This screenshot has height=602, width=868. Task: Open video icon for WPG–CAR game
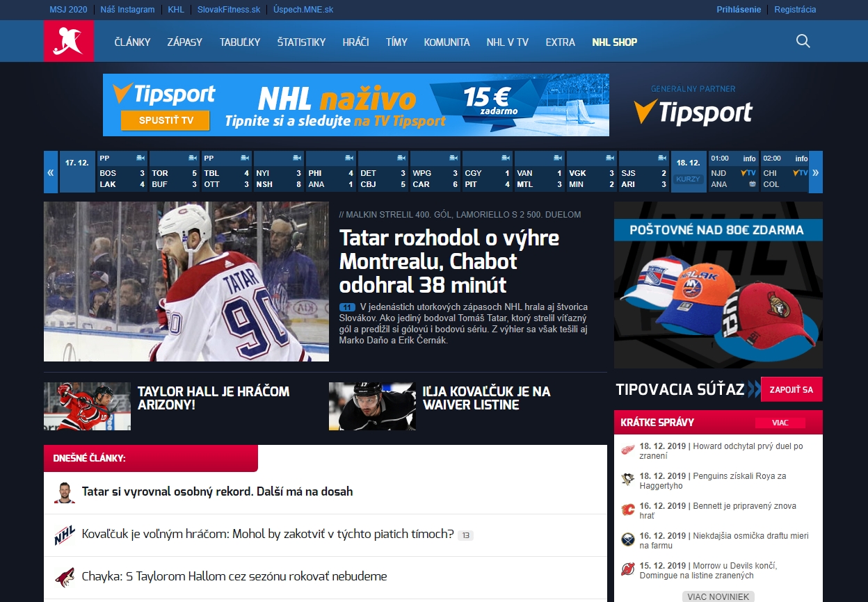[453, 158]
